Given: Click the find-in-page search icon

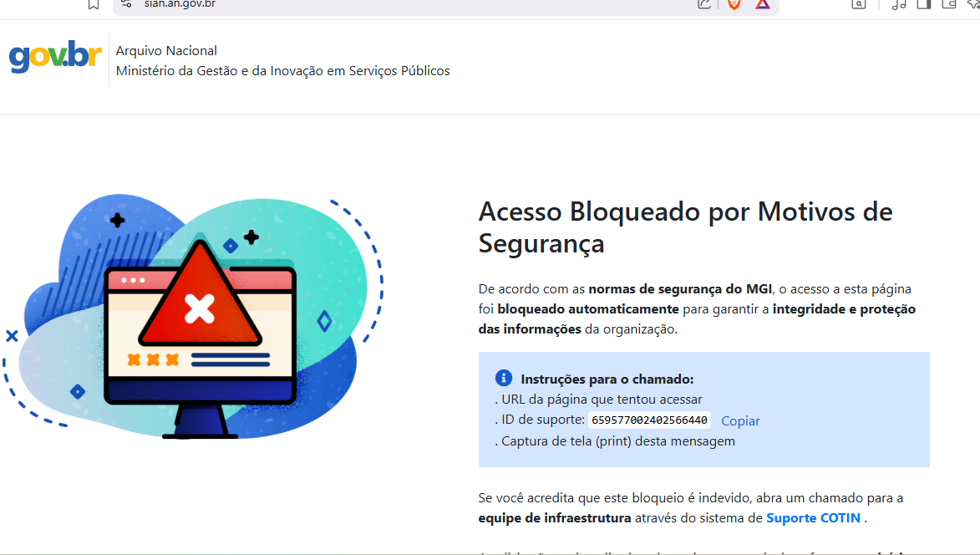Looking at the screenshot, I should click(859, 4).
